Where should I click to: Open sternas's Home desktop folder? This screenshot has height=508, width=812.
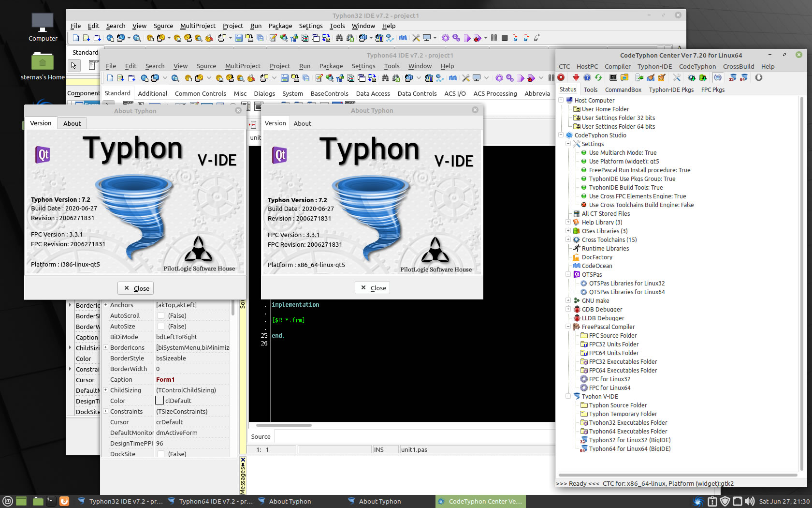point(43,67)
